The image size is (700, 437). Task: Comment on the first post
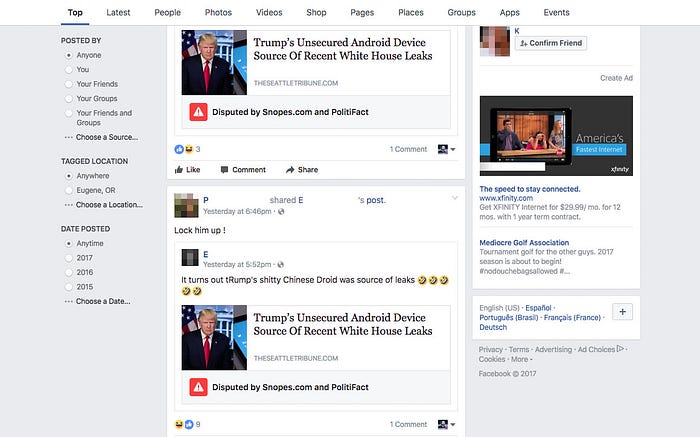point(243,170)
